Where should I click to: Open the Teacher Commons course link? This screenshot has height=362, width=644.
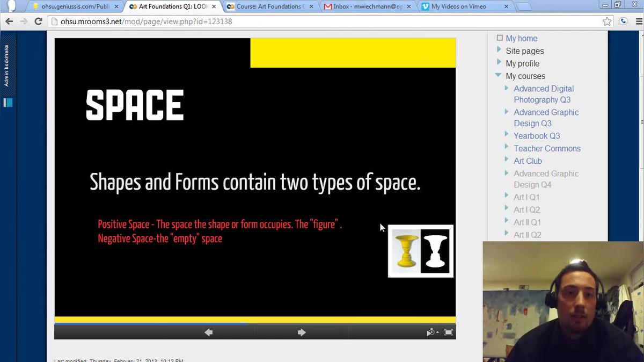pyautogui.click(x=547, y=148)
